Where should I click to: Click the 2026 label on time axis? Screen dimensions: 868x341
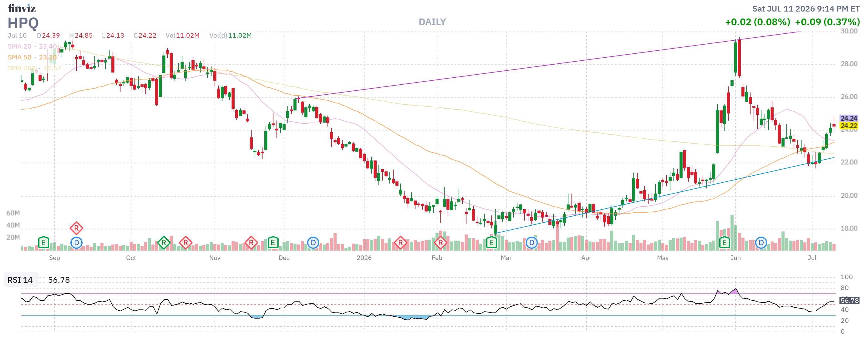[x=364, y=258]
